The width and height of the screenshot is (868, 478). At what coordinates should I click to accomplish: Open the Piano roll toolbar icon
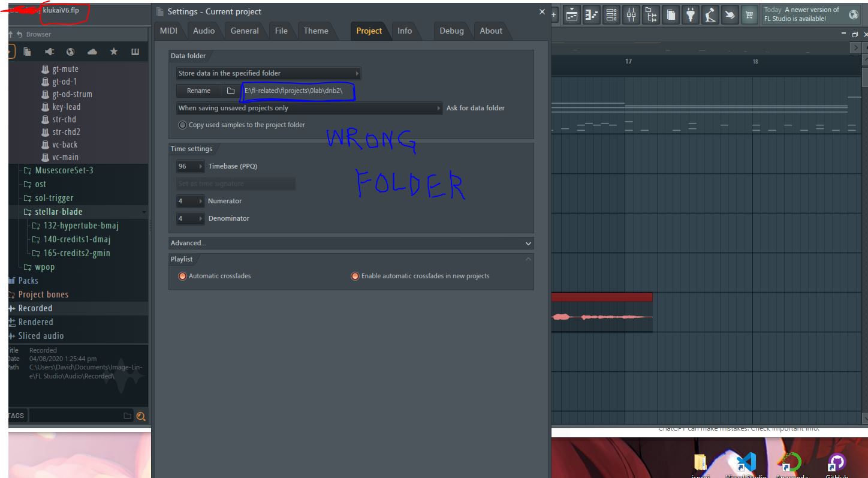(592, 14)
